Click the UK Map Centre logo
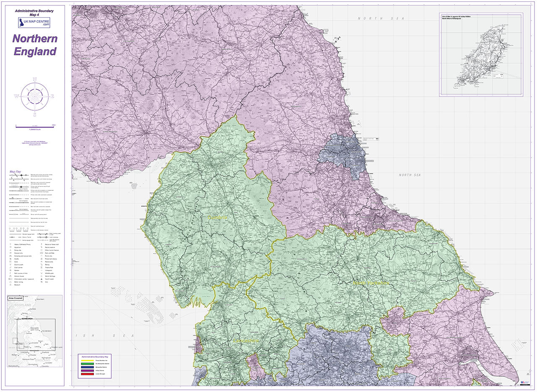Viewport: 537px width, 392px height. pyautogui.click(x=34, y=23)
